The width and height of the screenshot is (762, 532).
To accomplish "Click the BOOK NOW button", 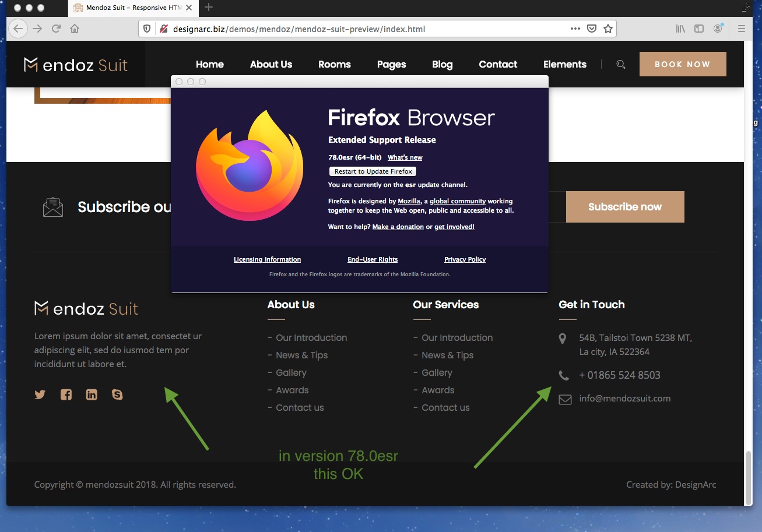I will 683,64.
